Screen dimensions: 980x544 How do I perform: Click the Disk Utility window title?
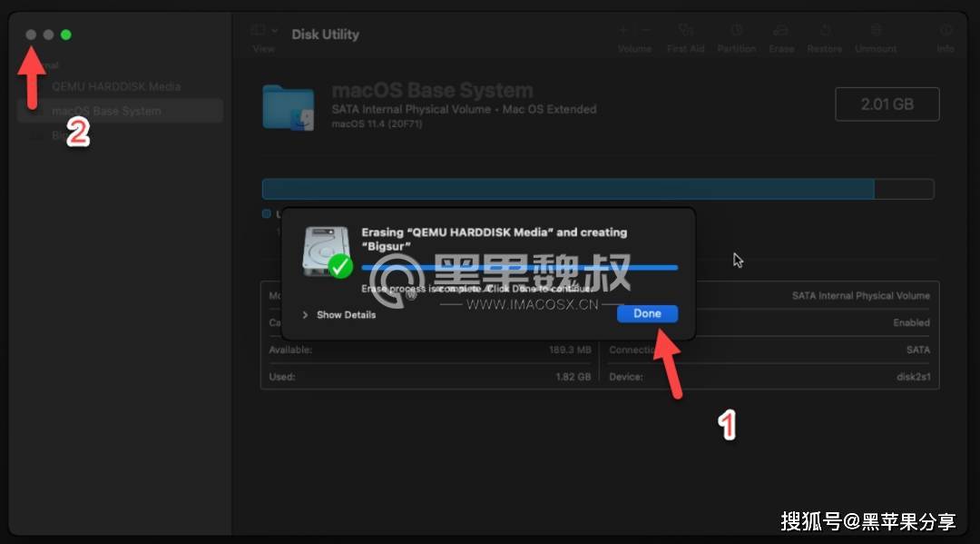click(325, 35)
